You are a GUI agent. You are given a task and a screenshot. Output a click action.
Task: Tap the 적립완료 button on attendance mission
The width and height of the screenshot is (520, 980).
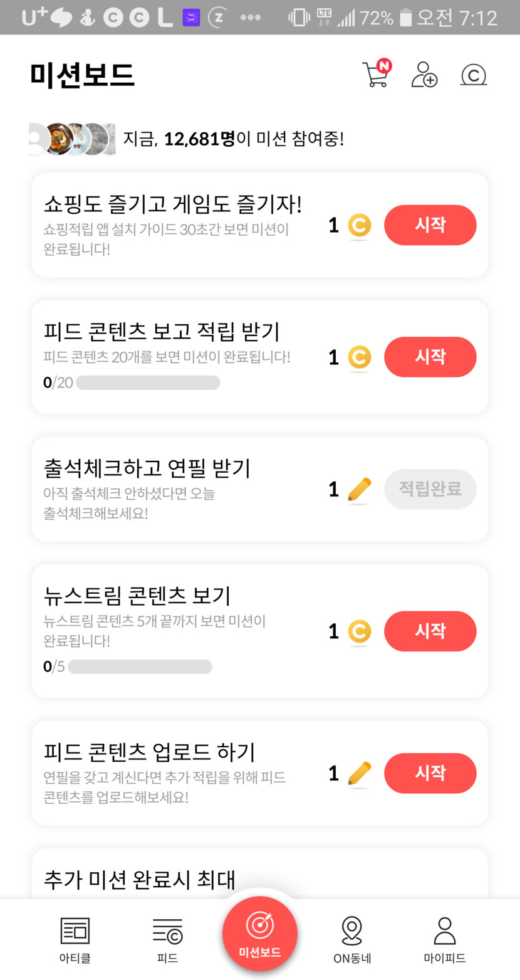430,489
